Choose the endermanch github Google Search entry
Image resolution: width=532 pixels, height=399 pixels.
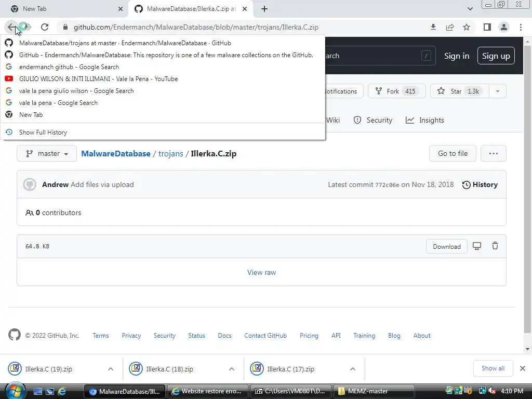(x=163, y=67)
